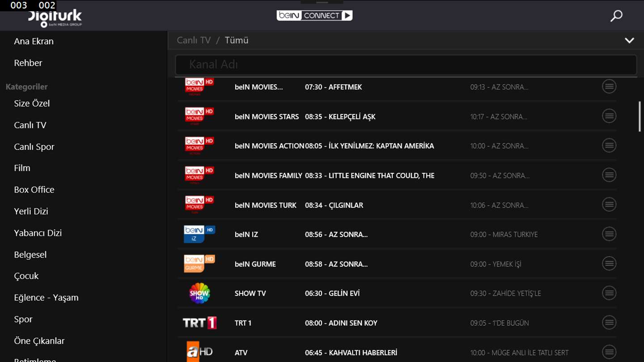Select Canlı TV category in sidebar
This screenshot has height=362, width=644.
point(30,125)
